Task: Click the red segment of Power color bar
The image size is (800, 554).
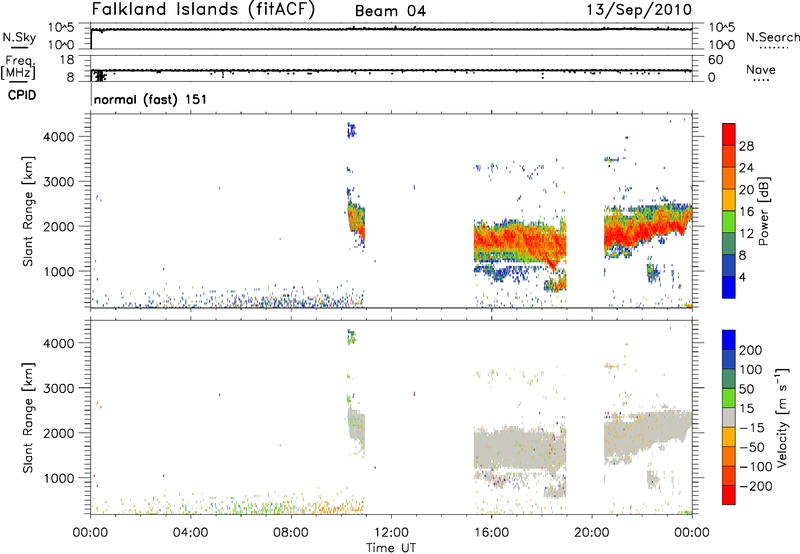Action: coord(729,134)
